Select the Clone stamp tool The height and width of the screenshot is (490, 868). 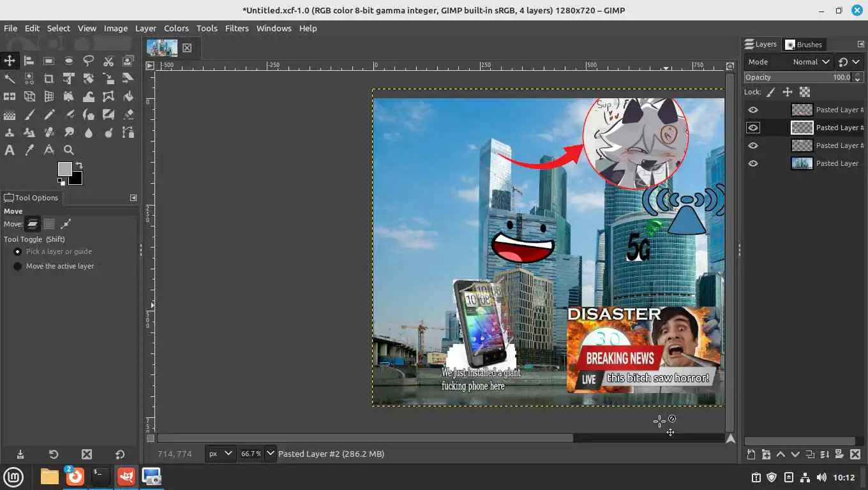point(9,133)
